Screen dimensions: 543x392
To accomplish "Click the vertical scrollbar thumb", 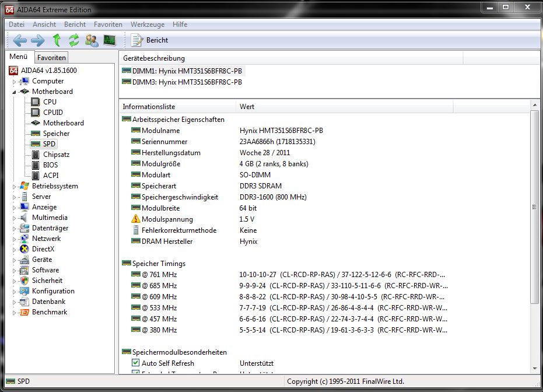I will (535, 207).
